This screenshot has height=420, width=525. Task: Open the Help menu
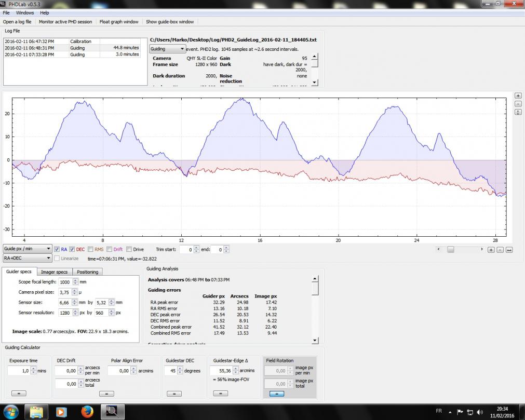pyautogui.click(x=45, y=12)
